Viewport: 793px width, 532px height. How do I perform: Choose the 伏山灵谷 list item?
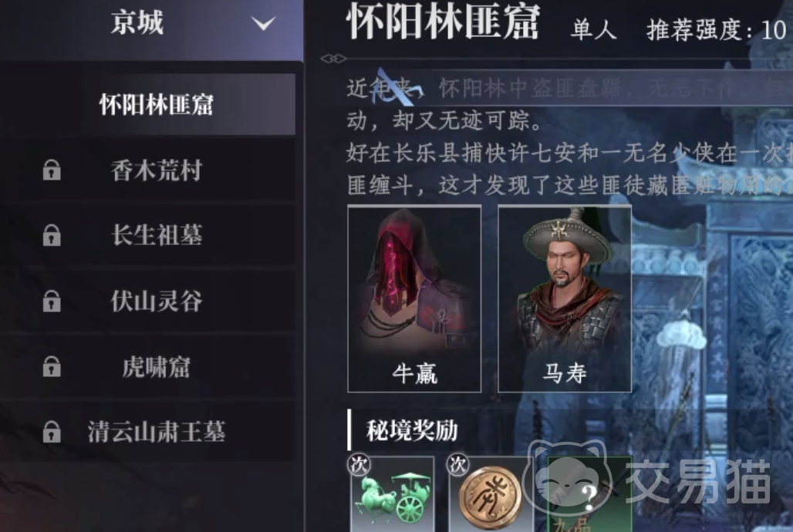pyautogui.click(x=147, y=301)
